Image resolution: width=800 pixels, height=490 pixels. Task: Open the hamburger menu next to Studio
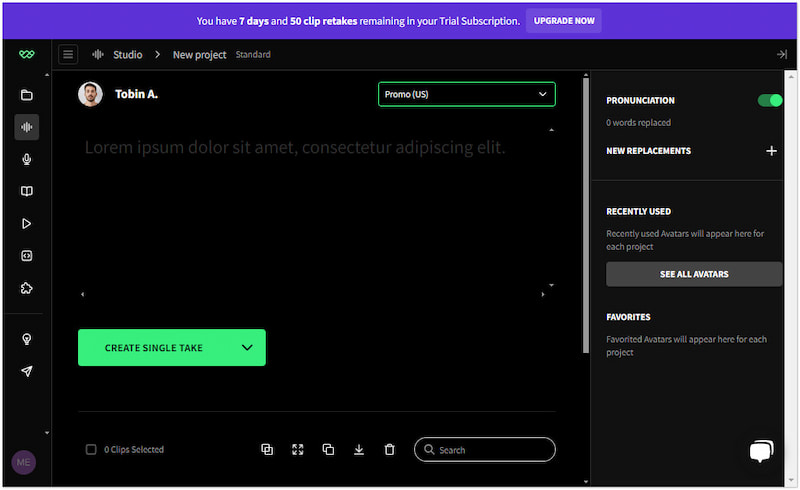point(68,54)
